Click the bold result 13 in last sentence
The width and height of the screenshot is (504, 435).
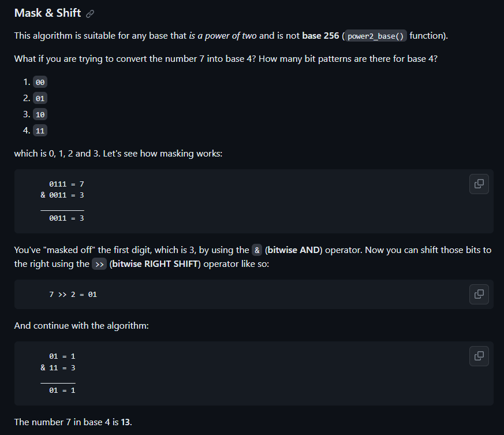(125, 422)
